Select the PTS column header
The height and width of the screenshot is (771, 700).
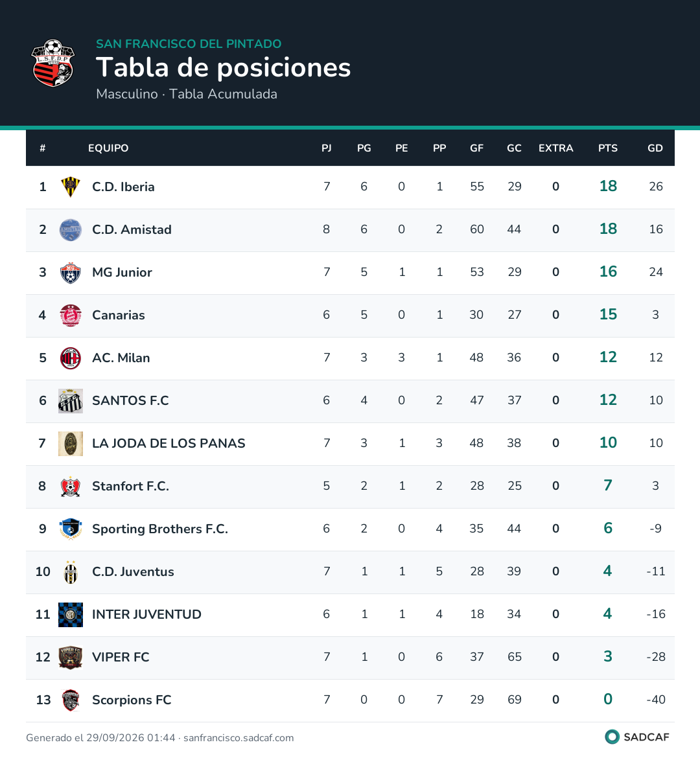pos(607,148)
